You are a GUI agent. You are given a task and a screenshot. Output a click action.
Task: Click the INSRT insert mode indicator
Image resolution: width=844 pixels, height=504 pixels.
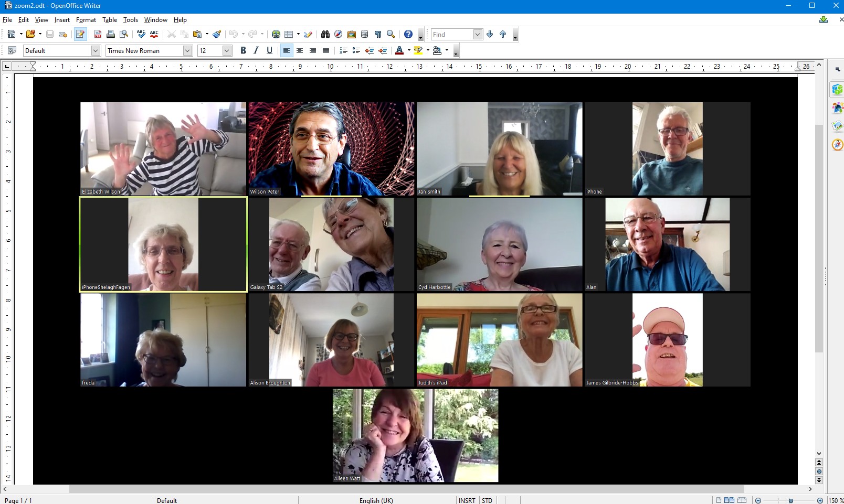[x=467, y=500]
